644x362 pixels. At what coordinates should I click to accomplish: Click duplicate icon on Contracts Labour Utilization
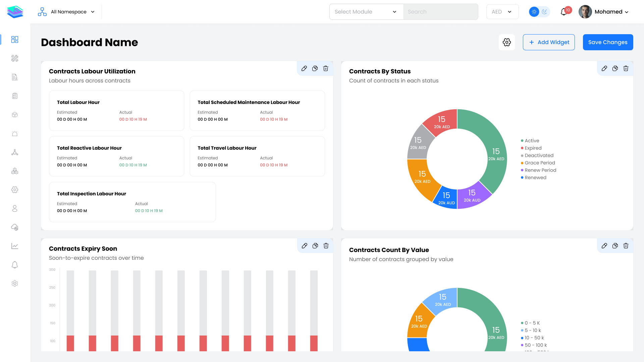coord(315,68)
